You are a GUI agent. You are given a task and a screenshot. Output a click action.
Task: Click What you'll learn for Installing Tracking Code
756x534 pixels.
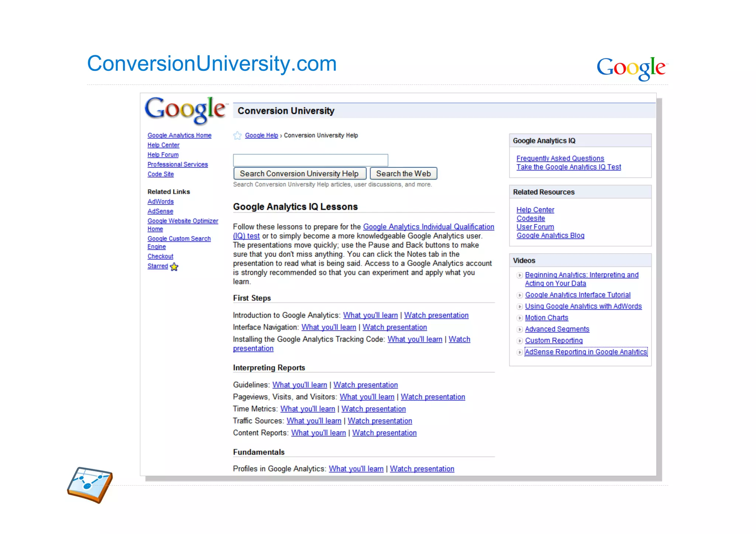pyautogui.click(x=415, y=339)
